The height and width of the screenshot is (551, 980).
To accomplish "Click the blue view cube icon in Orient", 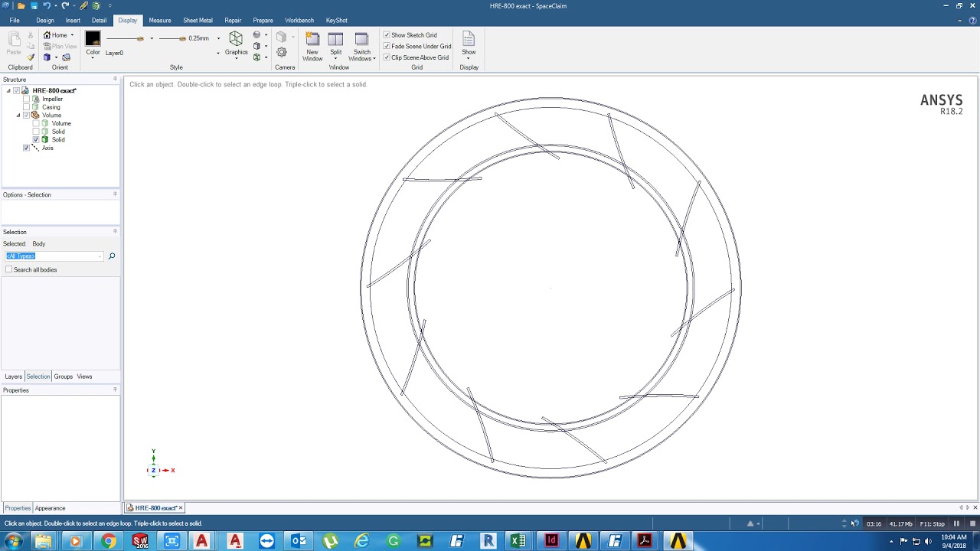I will tap(47, 57).
